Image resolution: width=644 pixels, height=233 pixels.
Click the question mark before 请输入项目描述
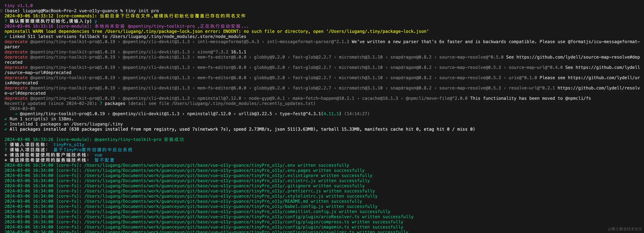(x=6, y=150)
